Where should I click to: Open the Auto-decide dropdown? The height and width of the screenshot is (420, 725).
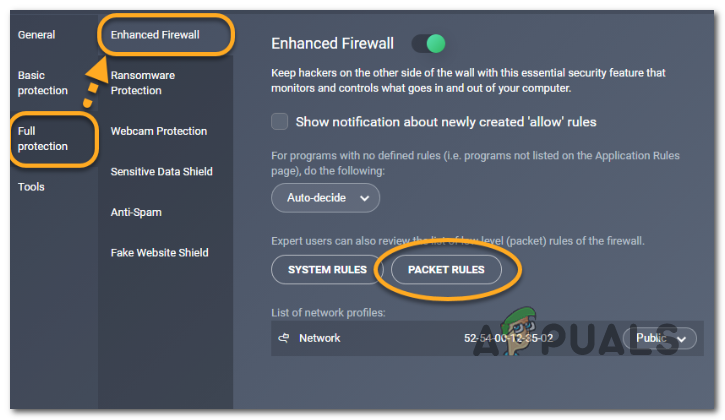325,198
